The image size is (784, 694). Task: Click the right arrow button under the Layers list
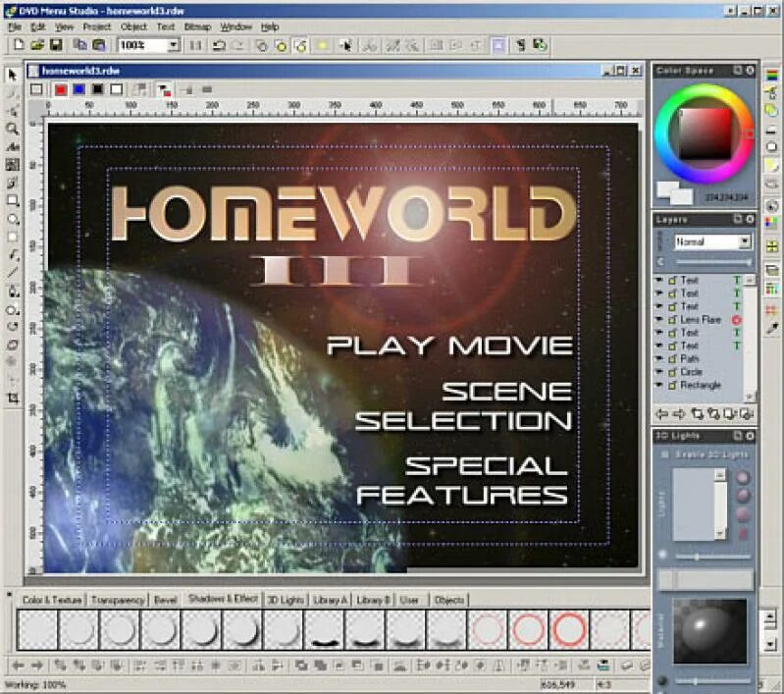[x=679, y=414]
